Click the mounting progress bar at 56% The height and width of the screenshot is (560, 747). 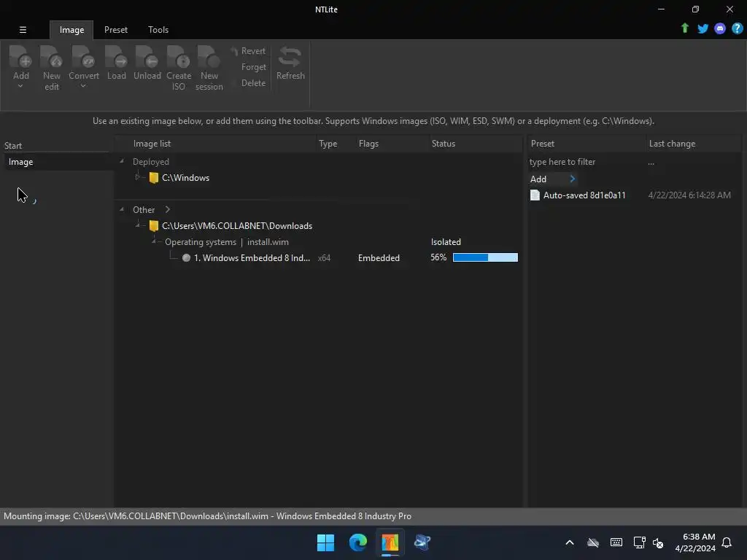point(485,257)
